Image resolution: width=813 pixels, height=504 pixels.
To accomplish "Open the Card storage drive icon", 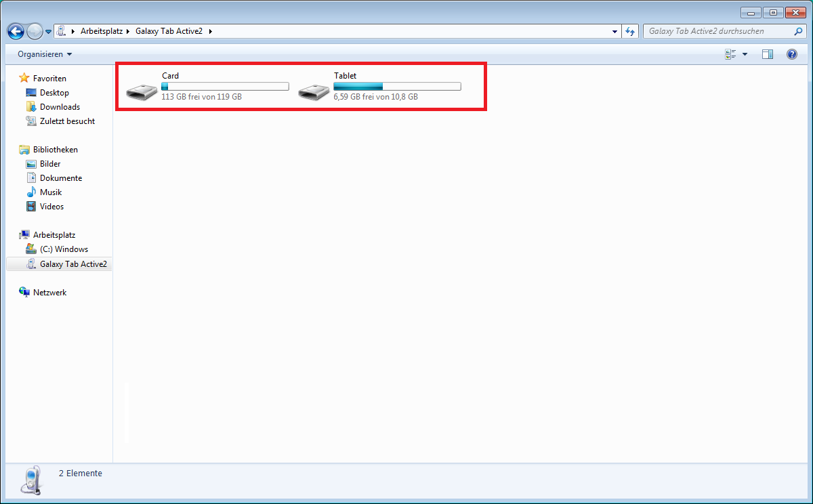I will pos(141,91).
